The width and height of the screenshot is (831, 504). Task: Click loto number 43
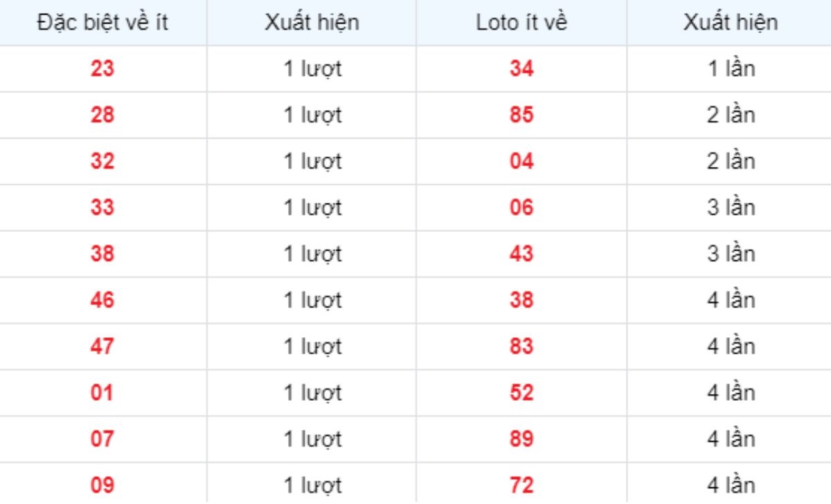tap(521, 254)
